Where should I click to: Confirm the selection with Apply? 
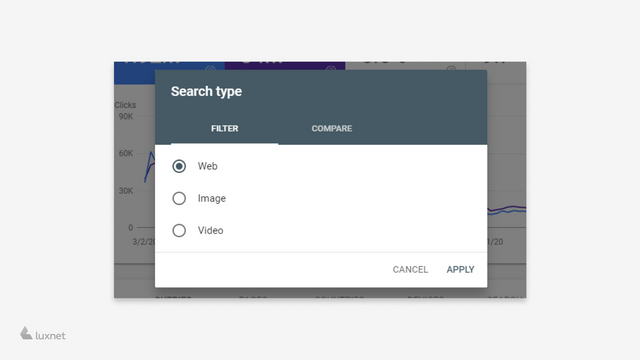click(460, 269)
